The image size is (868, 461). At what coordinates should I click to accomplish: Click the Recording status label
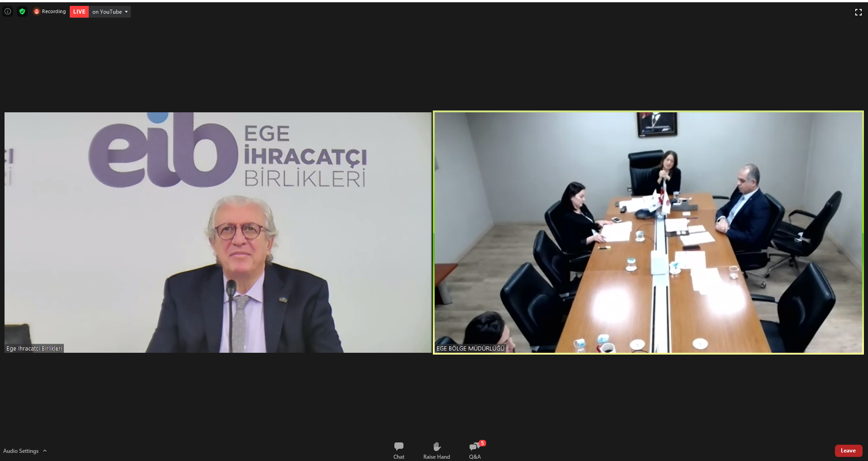(54, 12)
